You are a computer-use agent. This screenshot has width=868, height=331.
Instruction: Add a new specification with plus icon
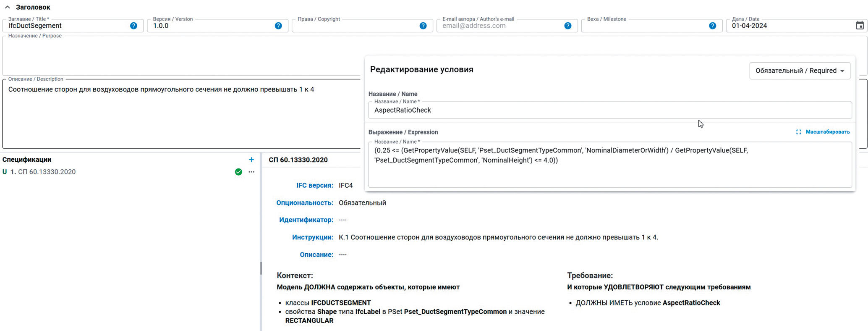click(x=251, y=160)
